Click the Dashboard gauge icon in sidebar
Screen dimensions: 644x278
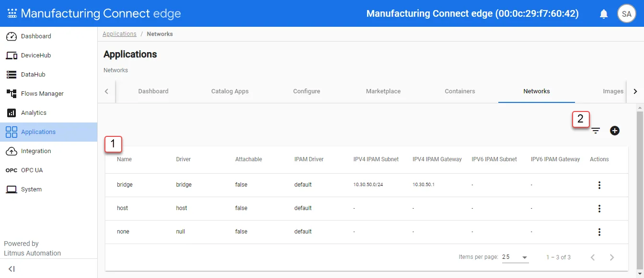click(x=11, y=36)
